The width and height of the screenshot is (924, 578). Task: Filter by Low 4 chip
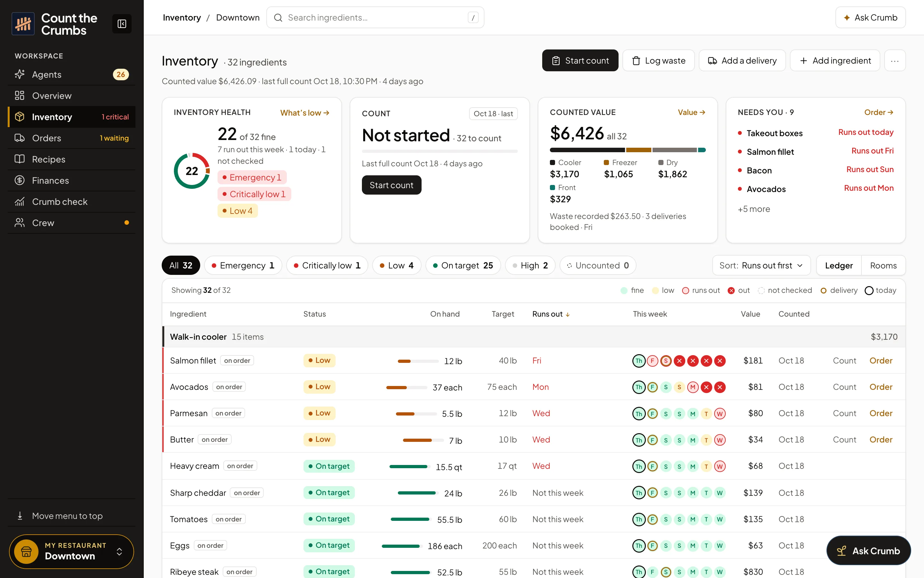point(396,265)
